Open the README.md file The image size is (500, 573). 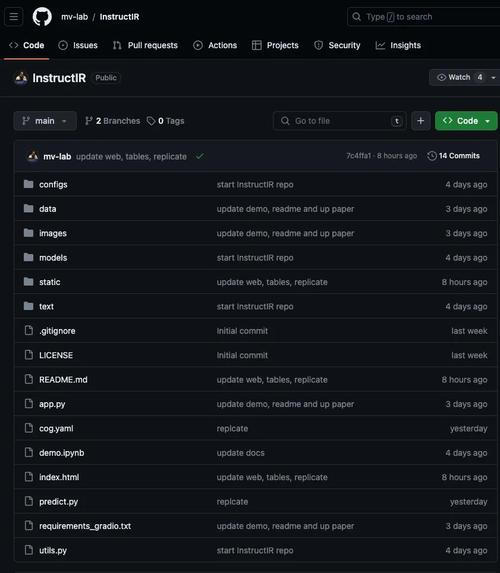63,380
